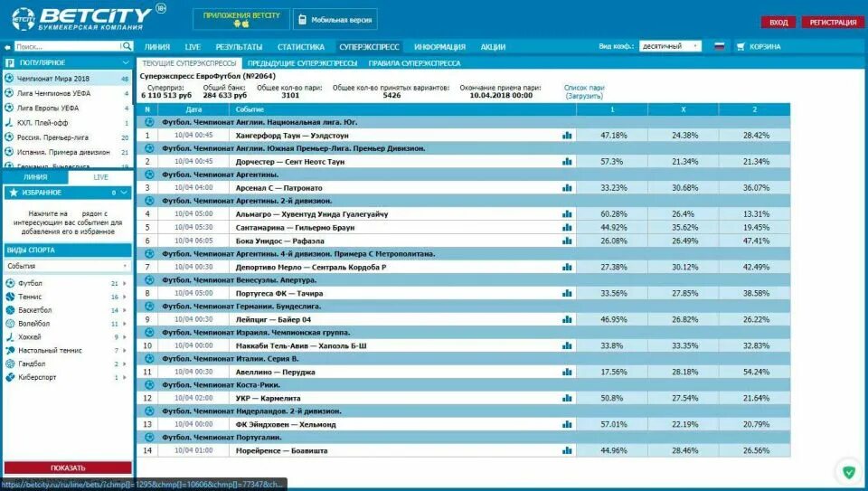Viewport: 868px width, 491px height.
Task: Open the События dropdown in sidebar
Action: (68, 266)
